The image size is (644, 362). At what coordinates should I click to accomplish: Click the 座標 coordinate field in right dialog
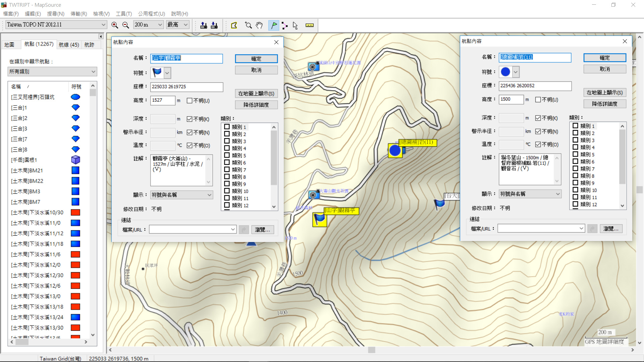point(535,86)
